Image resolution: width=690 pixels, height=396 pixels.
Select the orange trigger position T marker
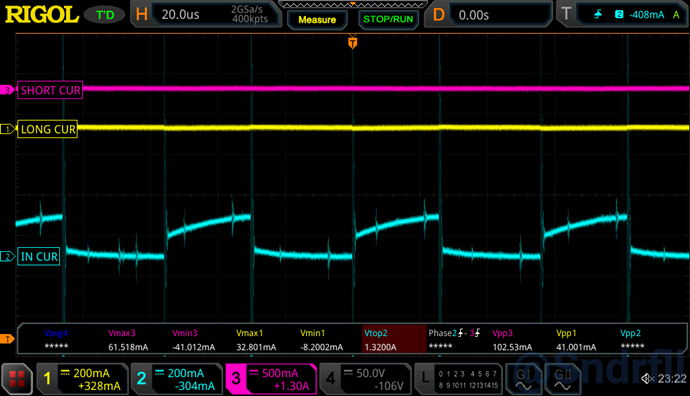352,43
